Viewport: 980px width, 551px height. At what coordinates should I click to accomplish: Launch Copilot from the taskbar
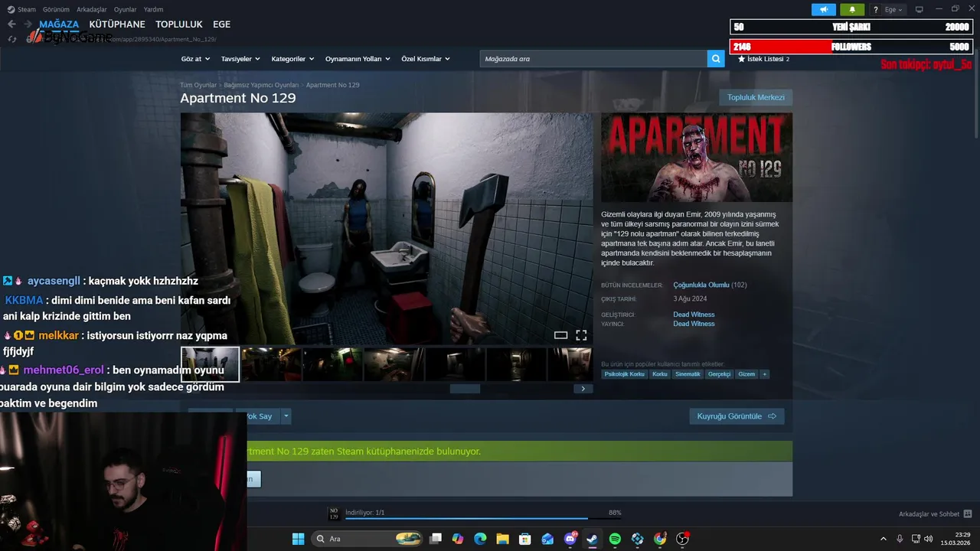[x=458, y=539]
